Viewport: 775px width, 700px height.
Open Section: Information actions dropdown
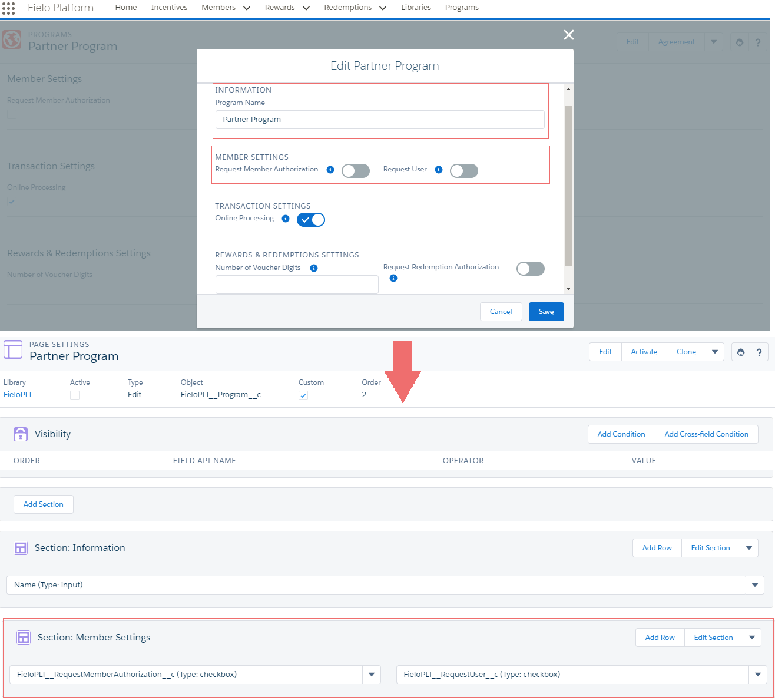[749, 548]
